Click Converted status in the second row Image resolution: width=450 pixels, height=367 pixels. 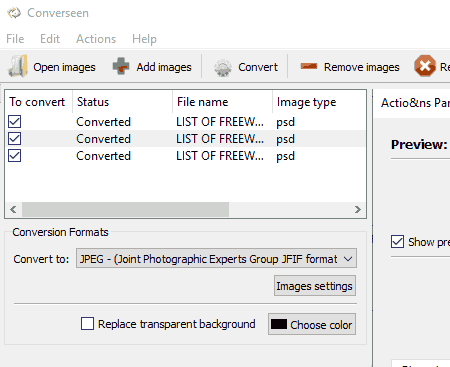coord(103,139)
